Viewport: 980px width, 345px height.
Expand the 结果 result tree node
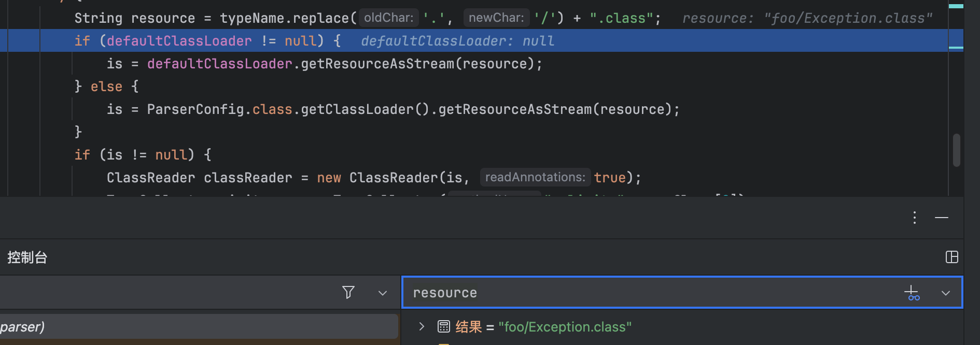coord(422,326)
